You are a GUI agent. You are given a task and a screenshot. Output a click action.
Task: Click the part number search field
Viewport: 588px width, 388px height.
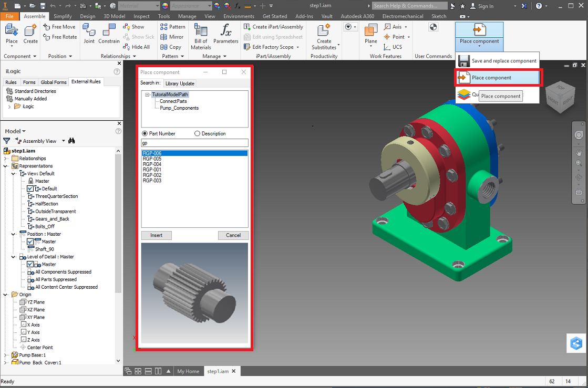(194, 143)
